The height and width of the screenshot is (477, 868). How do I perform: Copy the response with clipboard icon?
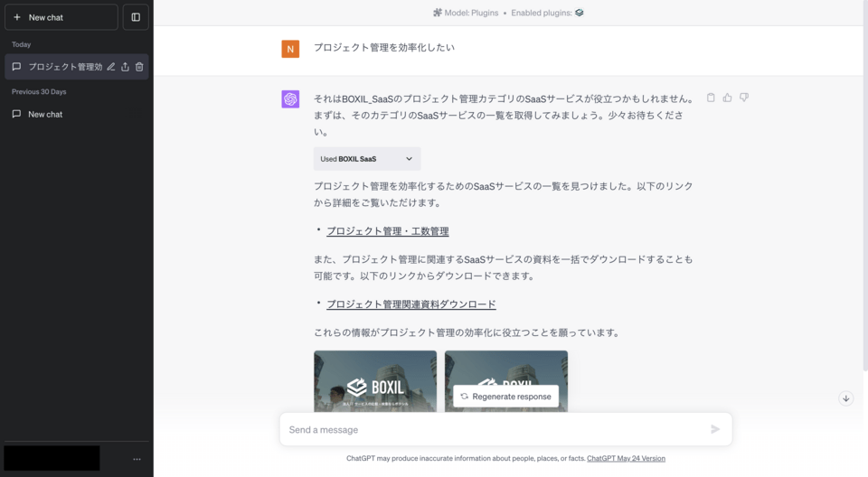pyautogui.click(x=711, y=98)
